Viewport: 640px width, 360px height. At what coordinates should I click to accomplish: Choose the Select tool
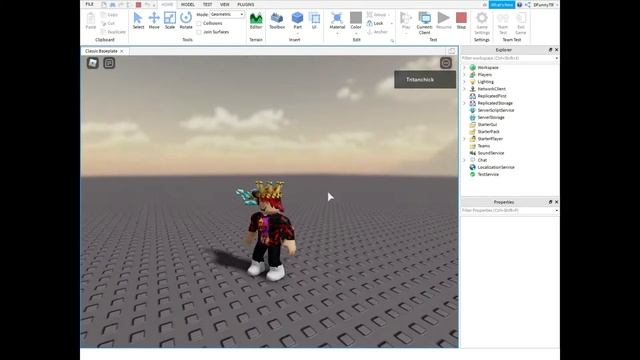138,20
